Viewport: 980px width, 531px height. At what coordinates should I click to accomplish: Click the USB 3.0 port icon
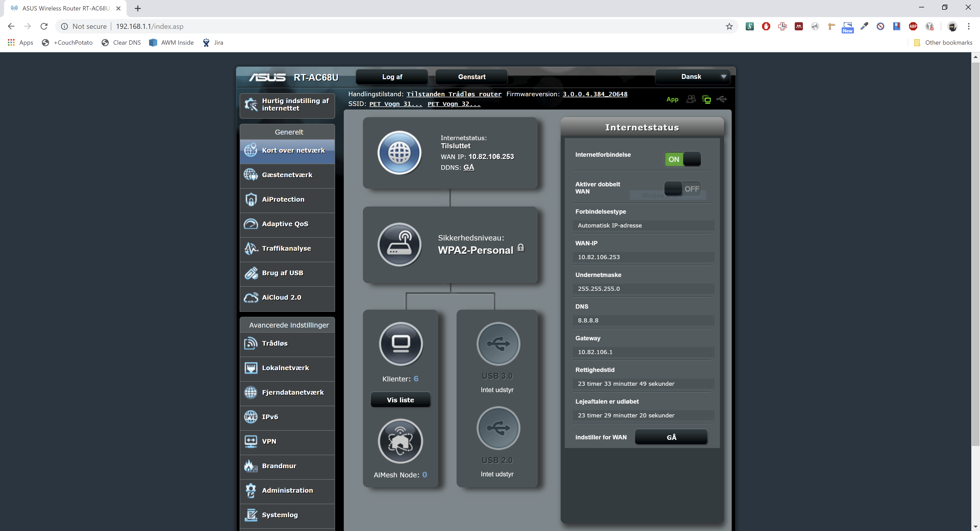[x=498, y=344]
